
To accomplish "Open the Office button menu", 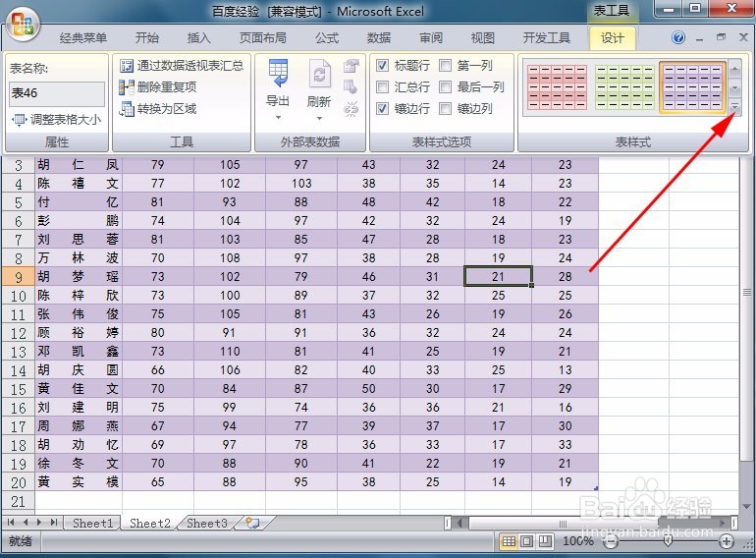I will (24, 25).
